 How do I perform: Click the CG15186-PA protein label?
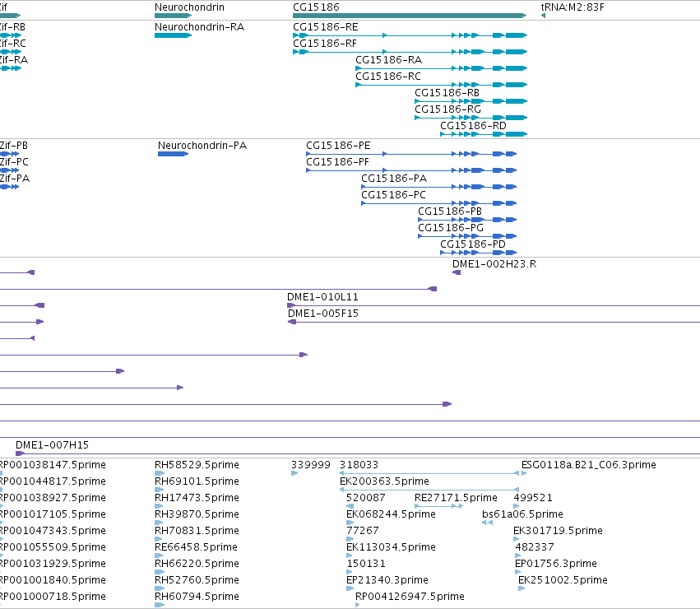[394, 179]
